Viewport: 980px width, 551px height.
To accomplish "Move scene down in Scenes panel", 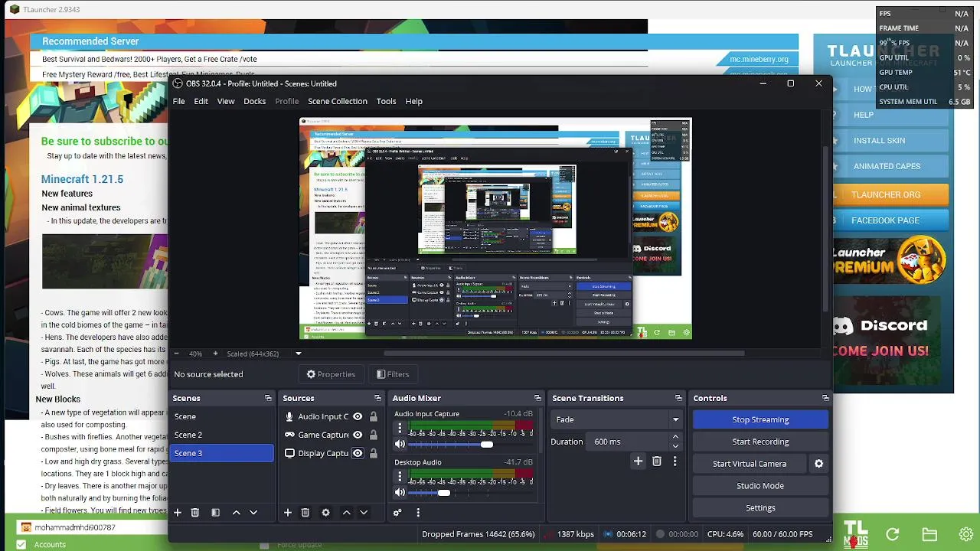I will [x=253, y=513].
